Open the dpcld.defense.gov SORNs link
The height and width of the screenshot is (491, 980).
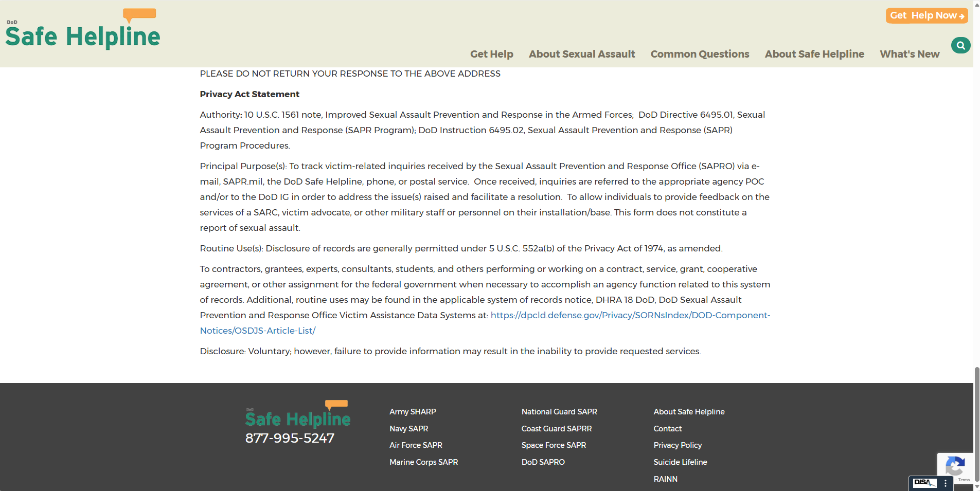click(630, 315)
